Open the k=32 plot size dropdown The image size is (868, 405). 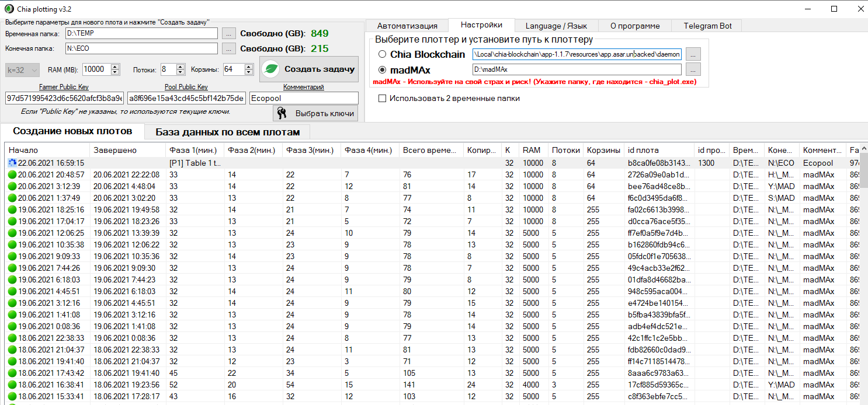(23, 69)
